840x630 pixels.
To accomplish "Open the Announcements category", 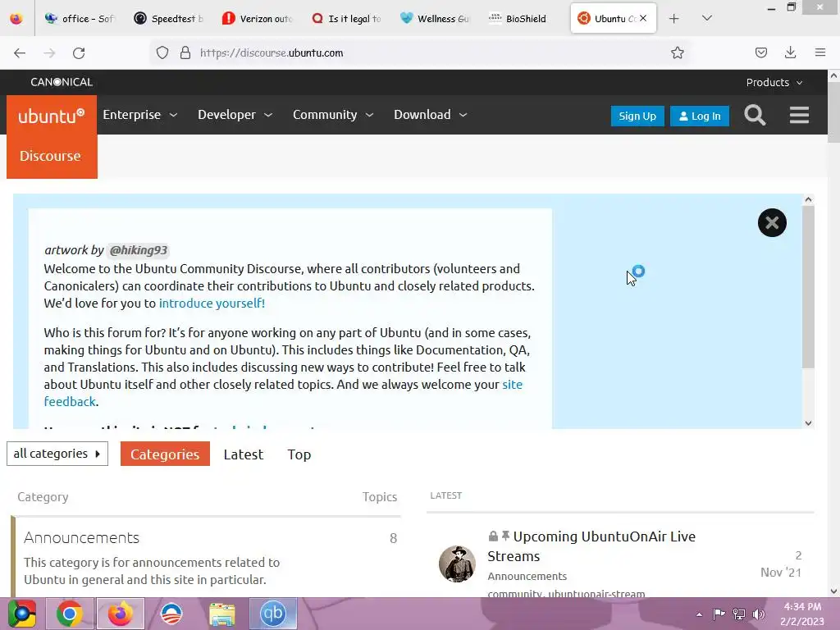I will click(x=81, y=537).
